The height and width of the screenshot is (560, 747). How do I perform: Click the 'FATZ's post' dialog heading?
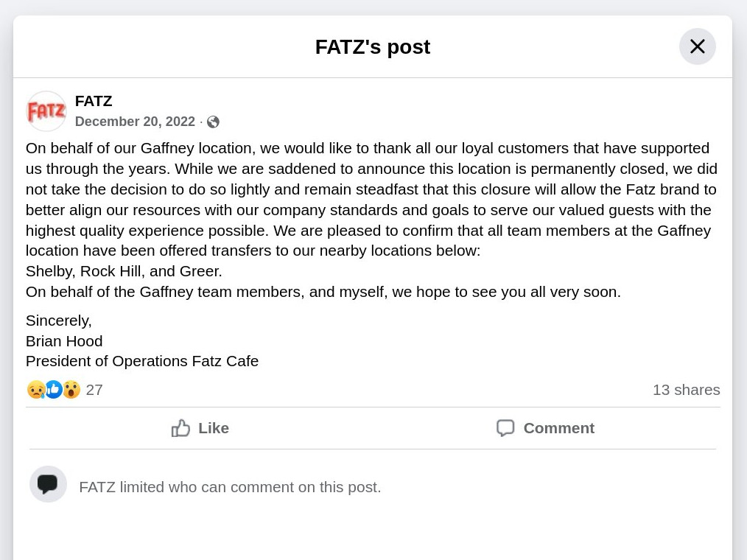[373, 46]
